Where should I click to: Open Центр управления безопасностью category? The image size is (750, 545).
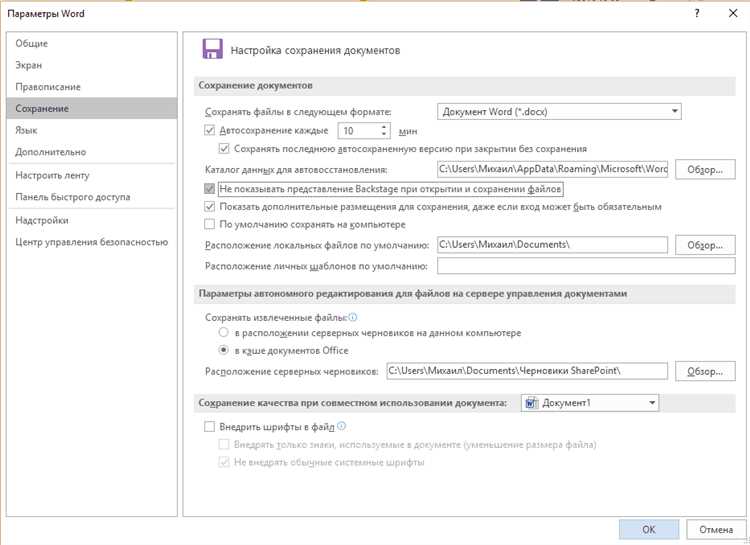[91, 242]
